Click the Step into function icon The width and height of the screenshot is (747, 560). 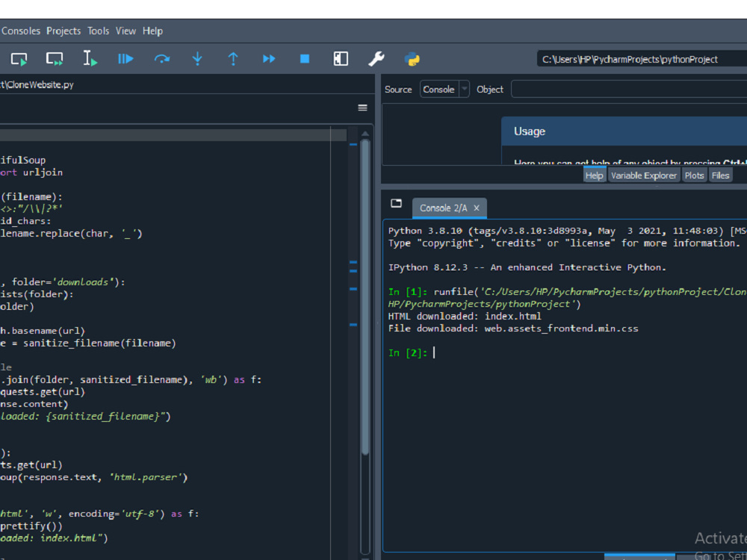click(x=197, y=58)
